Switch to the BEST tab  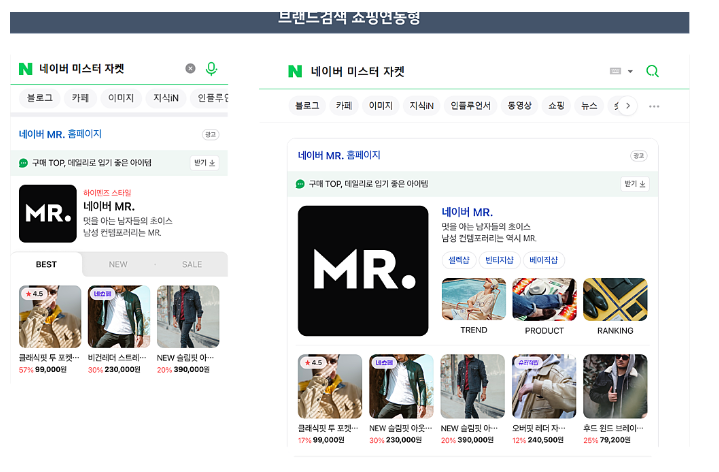[46, 265]
